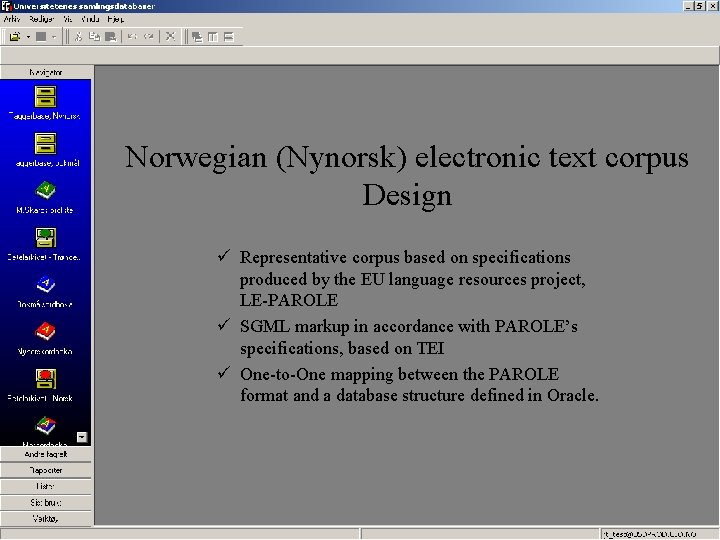
Task: Switch to the Verktøy section
Action: (46, 518)
